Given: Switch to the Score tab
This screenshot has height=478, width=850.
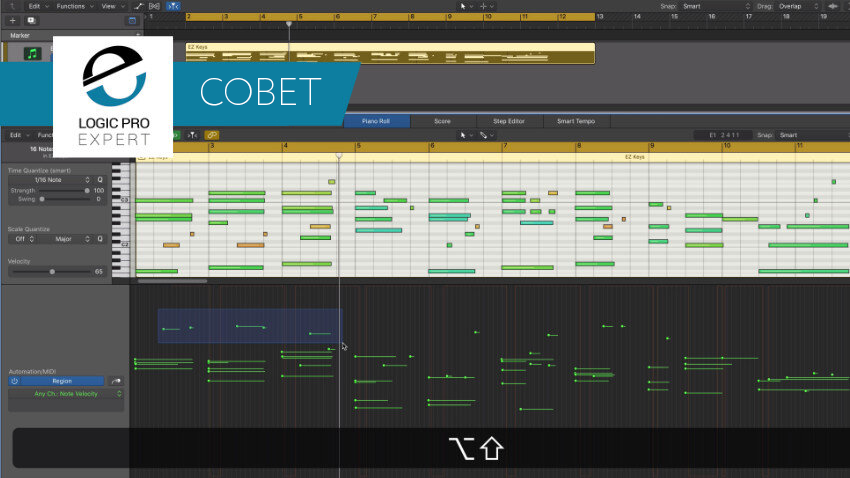Looking at the screenshot, I should (x=442, y=121).
